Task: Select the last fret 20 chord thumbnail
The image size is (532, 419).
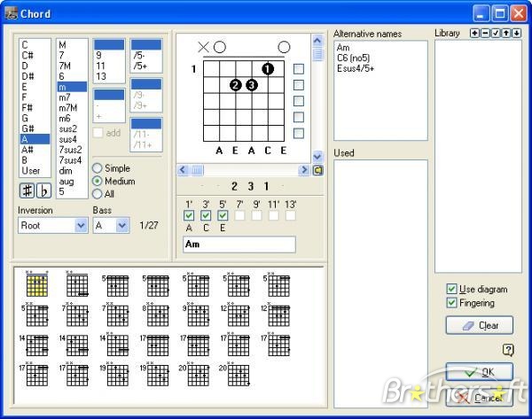Action: pos(236,374)
